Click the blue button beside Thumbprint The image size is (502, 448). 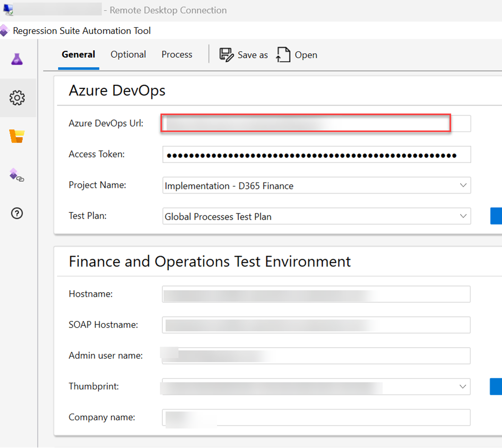coord(497,386)
